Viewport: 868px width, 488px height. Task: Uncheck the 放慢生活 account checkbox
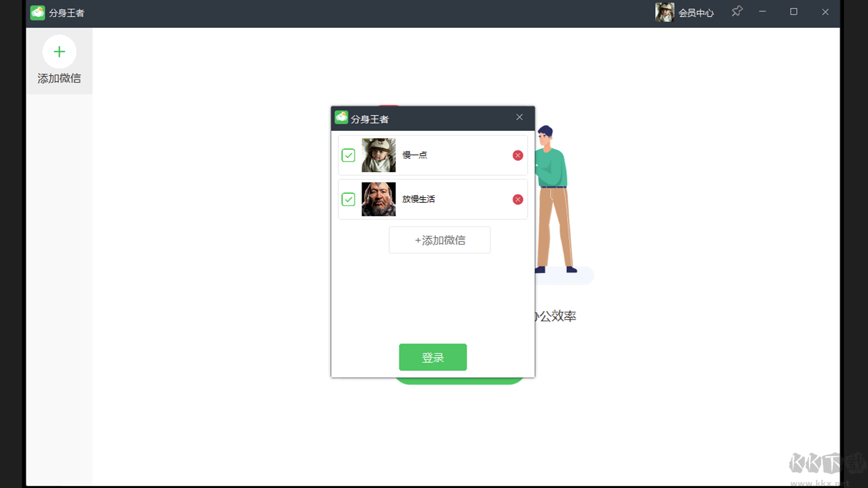click(349, 199)
